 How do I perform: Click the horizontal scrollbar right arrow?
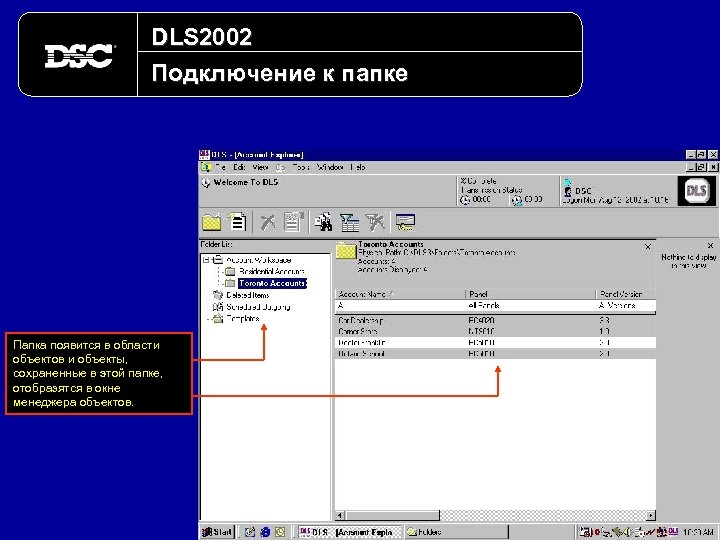click(x=651, y=515)
